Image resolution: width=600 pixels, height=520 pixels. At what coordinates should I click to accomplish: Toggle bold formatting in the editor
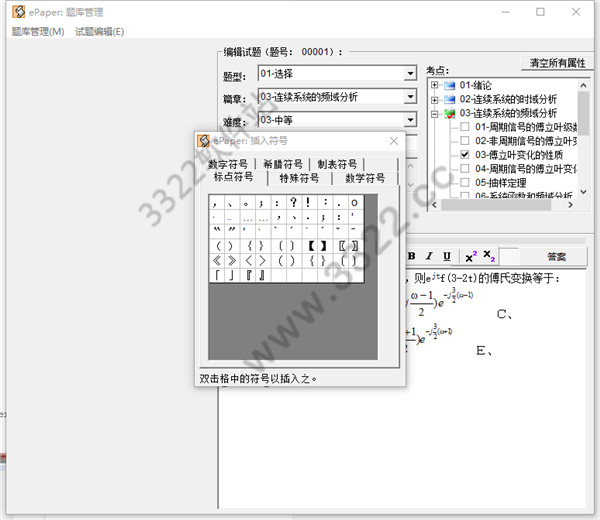coord(412,256)
